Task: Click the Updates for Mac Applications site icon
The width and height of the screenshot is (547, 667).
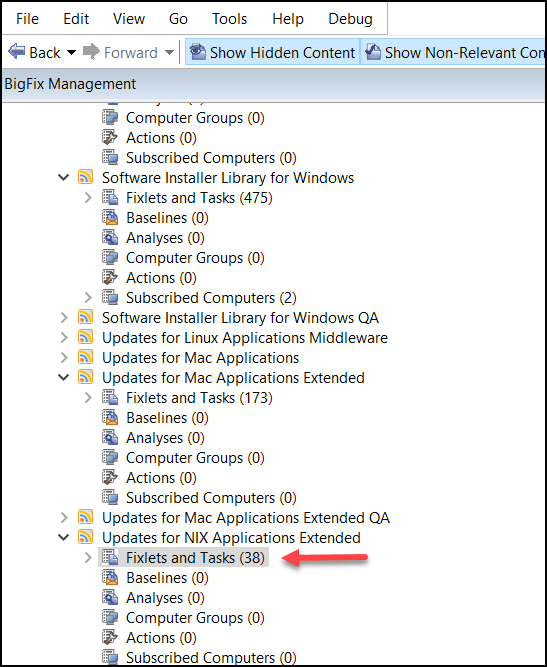Action: click(x=85, y=357)
